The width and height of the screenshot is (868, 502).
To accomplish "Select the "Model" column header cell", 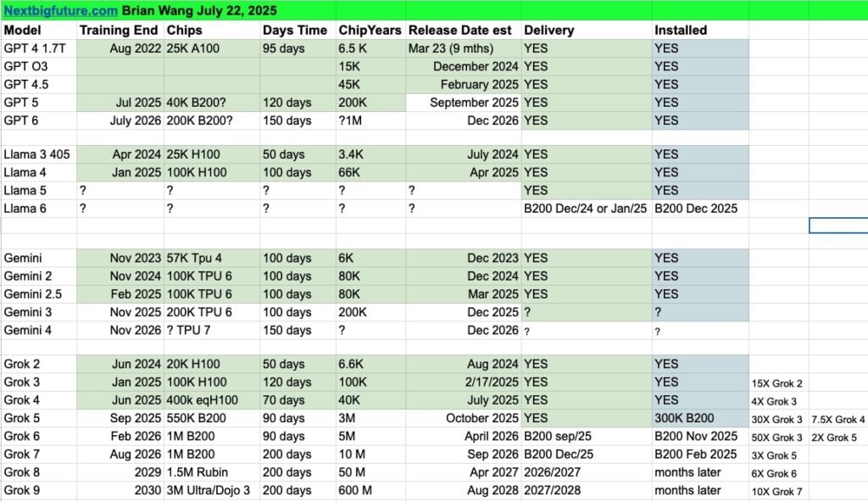I will pos(39,30).
